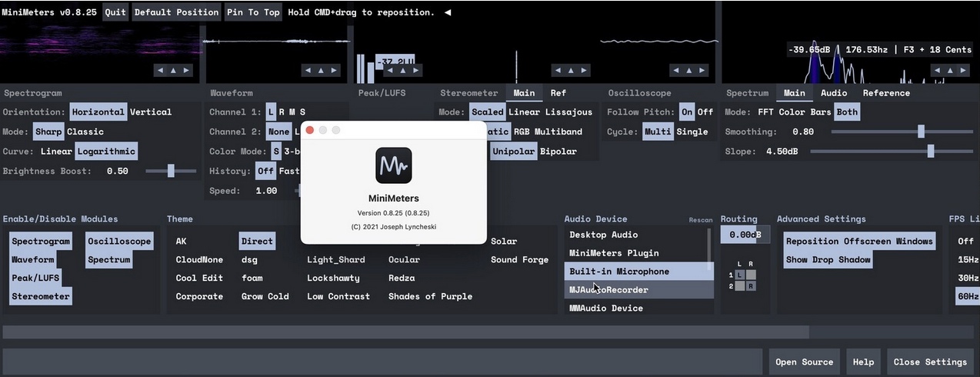Toggle Reposition Offscreen Windows option
The width and height of the screenshot is (980, 377).
tap(859, 242)
